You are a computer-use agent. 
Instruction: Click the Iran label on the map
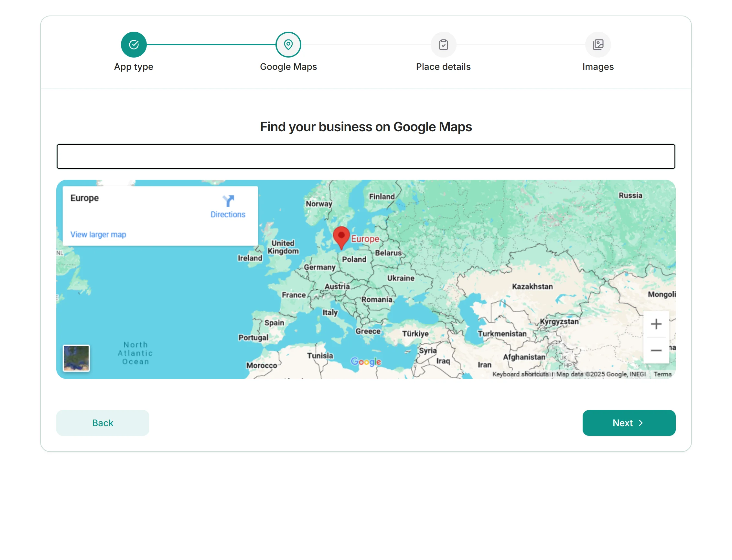pyautogui.click(x=484, y=365)
